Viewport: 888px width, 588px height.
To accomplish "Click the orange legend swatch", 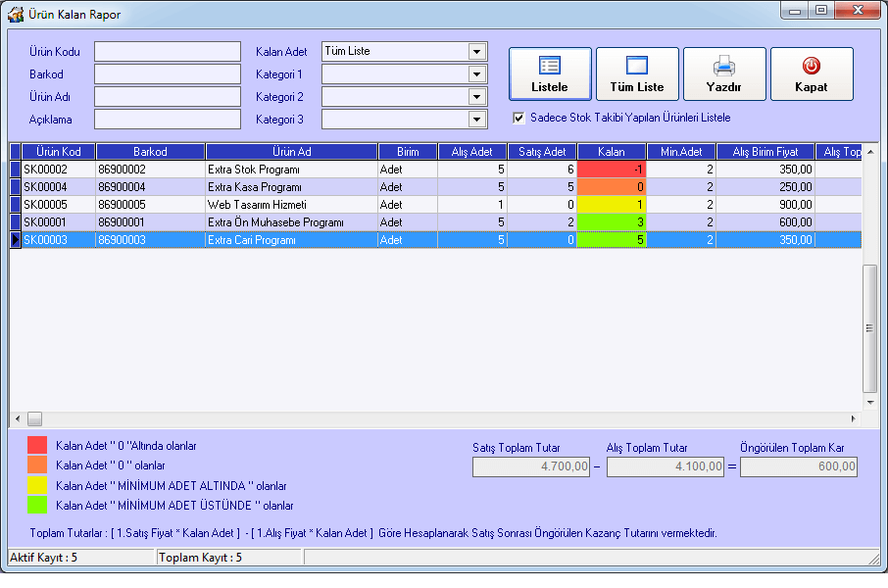I will pos(37,465).
